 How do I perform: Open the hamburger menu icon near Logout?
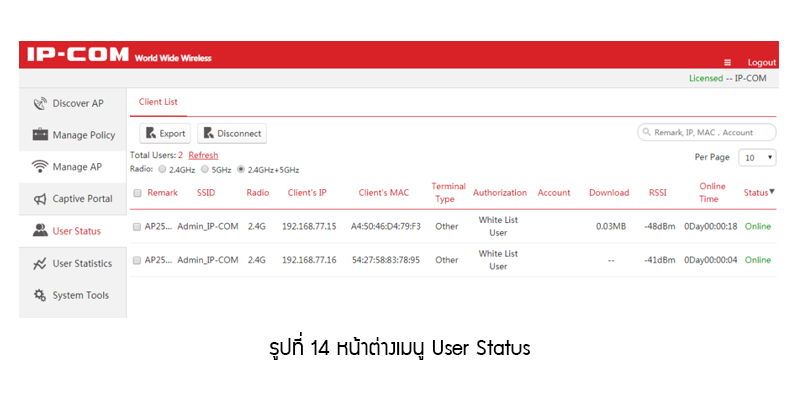click(727, 62)
